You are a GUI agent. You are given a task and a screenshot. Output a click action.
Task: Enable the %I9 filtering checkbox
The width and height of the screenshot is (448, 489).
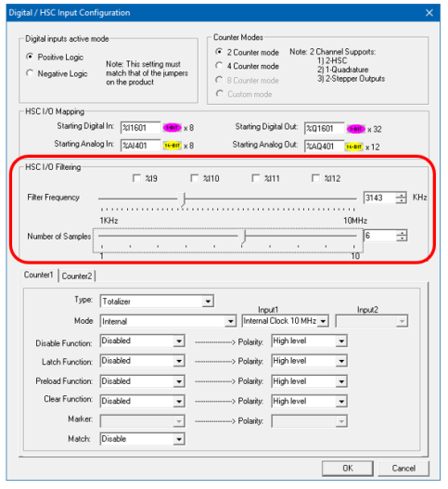[136, 178]
